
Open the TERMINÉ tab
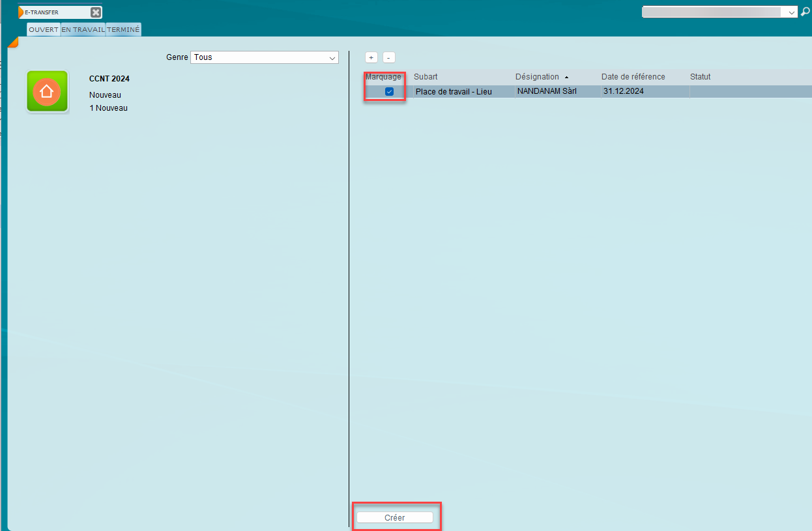tap(123, 29)
